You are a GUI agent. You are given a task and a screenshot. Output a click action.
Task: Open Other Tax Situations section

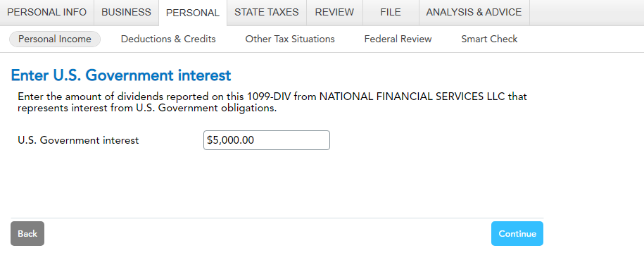(290, 39)
